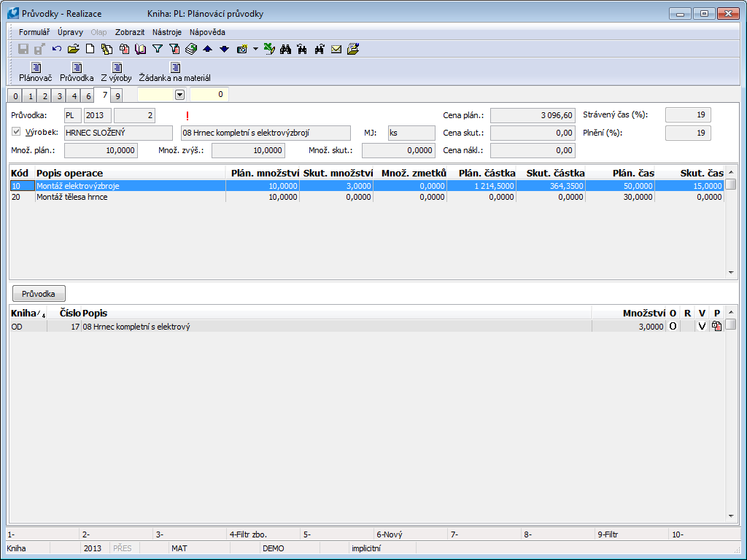The image size is (747, 560).
Task: Click the blue down arrow icon
Action: [x=224, y=50]
